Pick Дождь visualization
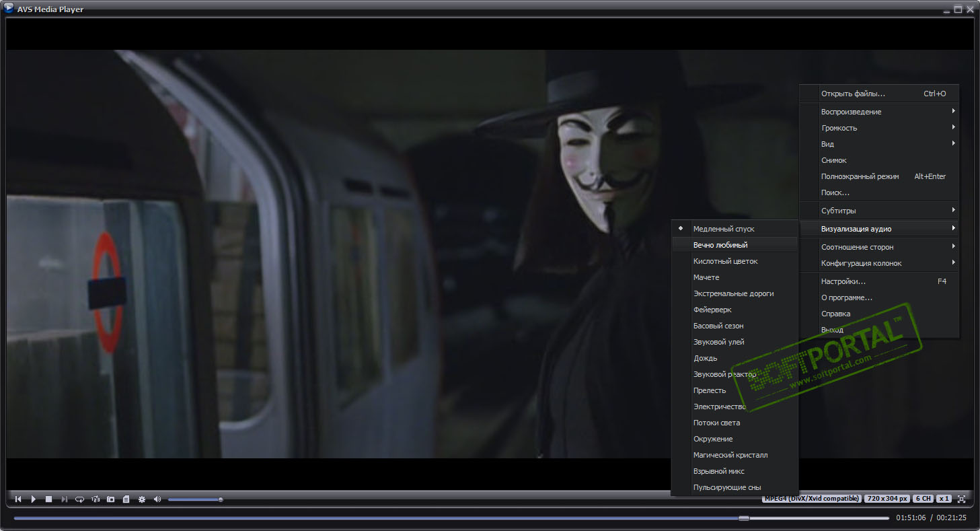The image size is (980, 531). [734, 358]
